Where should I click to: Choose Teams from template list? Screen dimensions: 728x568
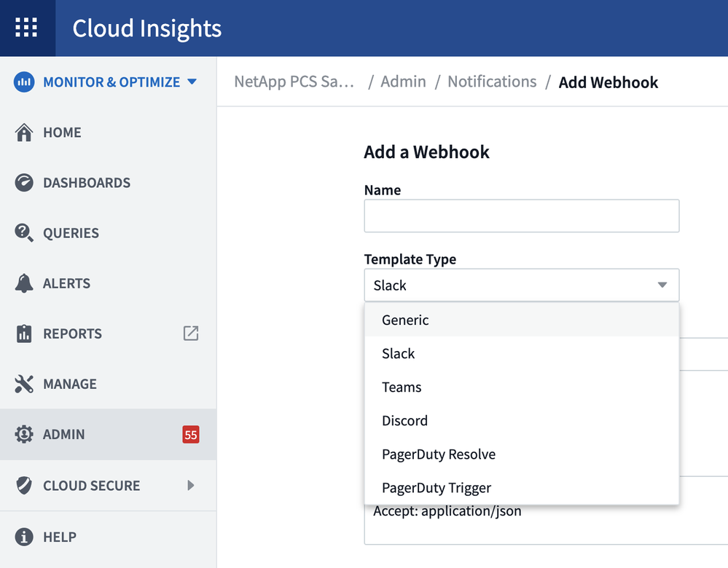coord(402,387)
